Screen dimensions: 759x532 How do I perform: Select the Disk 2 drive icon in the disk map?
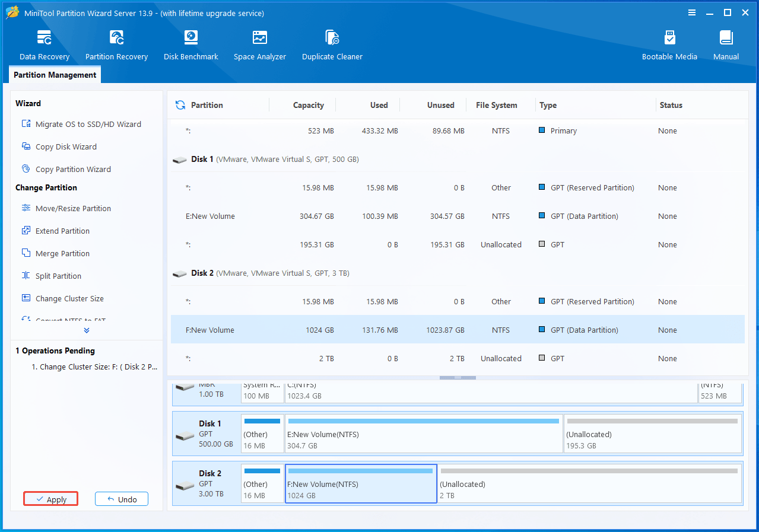click(x=185, y=486)
